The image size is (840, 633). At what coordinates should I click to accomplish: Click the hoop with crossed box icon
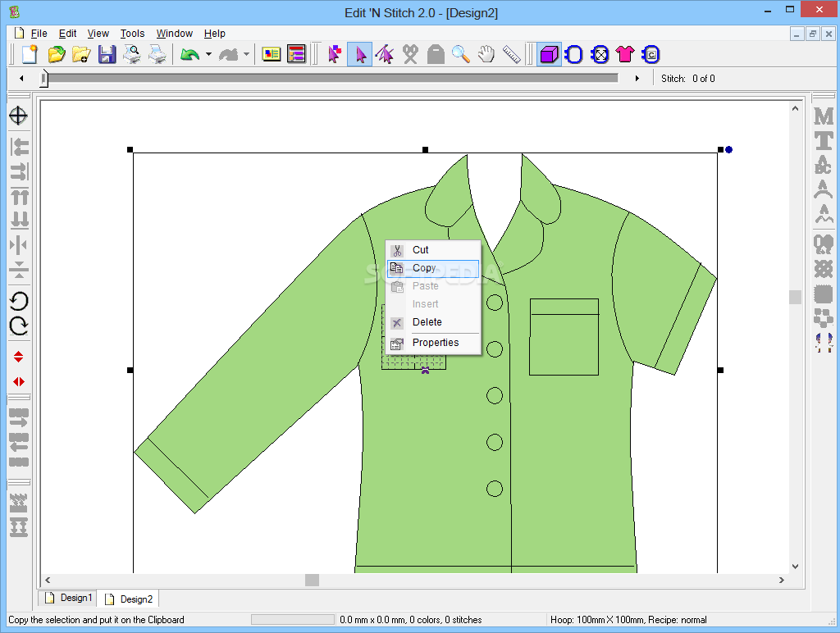click(x=600, y=54)
